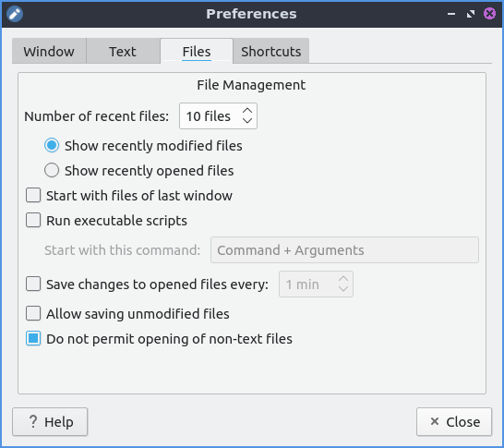This screenshot has height=448, width=504.
Task: Click the question mark icon on Help
Action: [x=33, y=421]
